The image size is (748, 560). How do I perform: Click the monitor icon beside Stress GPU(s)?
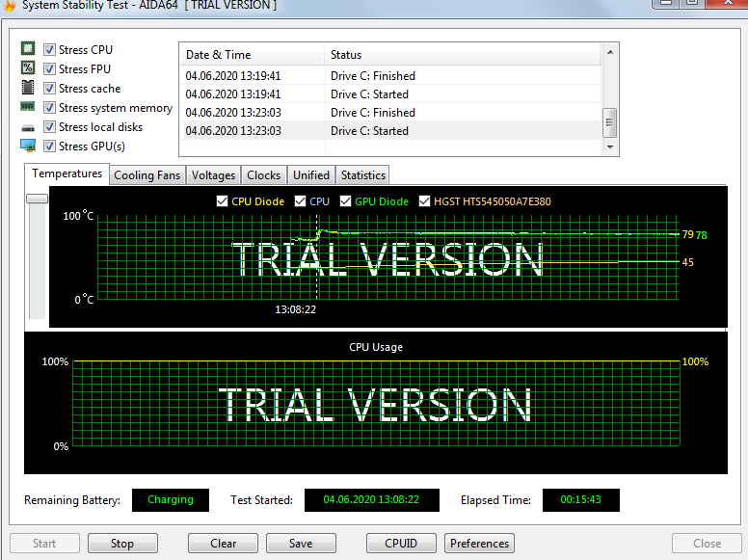coord(28,146)
